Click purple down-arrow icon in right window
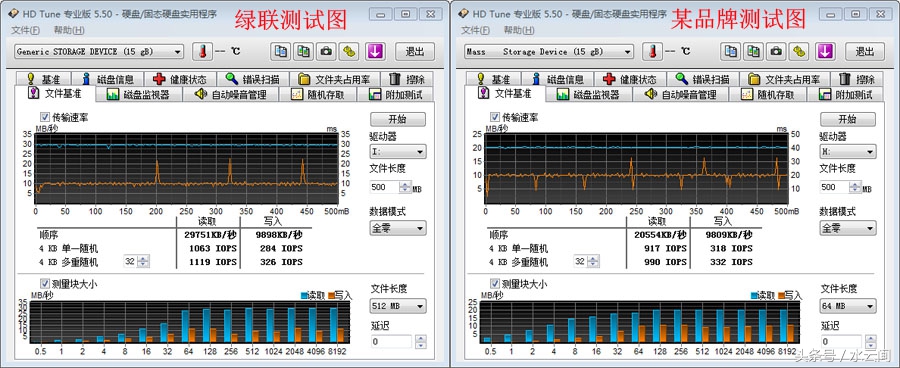The height and width of the screenshot is (368, 900). coord(825,52)
